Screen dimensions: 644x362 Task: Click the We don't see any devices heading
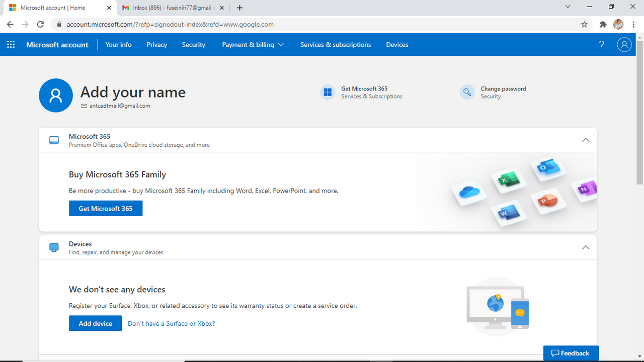coord(117,290)
